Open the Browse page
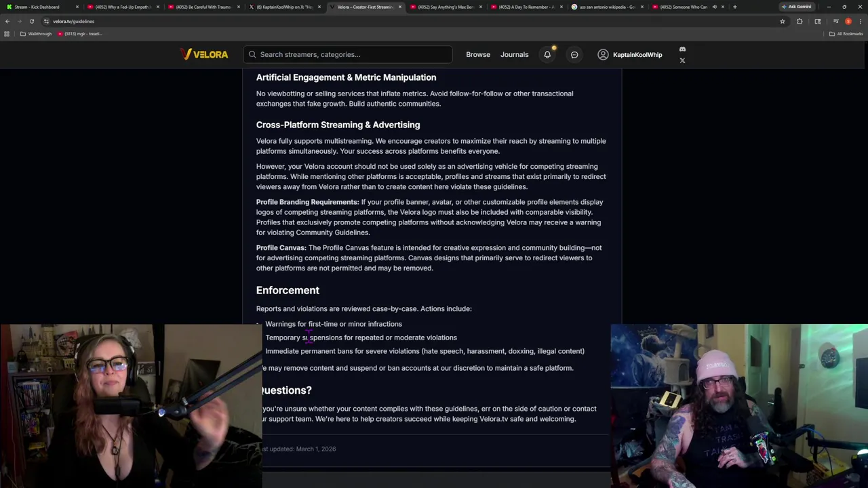The image size is (868, 488). (x=478, y=54)
